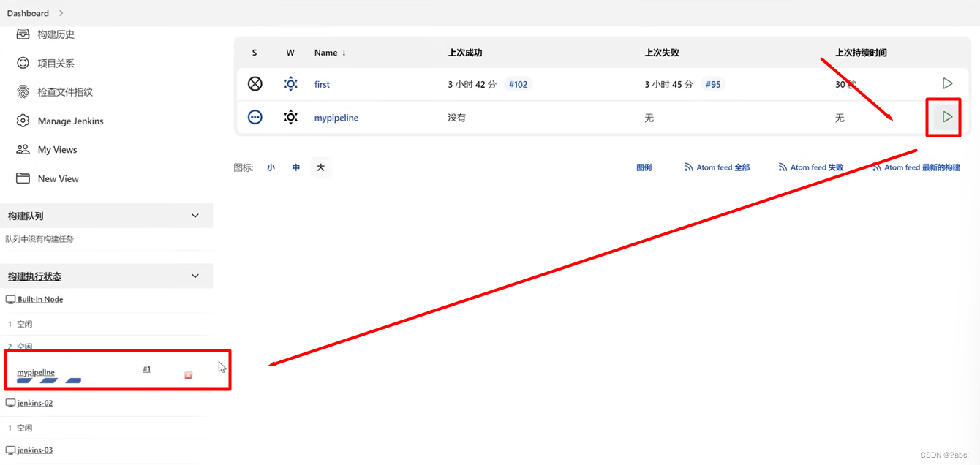This screenshot has width=980, height=465.
Task: Open running mypipeline in executor list
Action: click(x=36, y=372)
